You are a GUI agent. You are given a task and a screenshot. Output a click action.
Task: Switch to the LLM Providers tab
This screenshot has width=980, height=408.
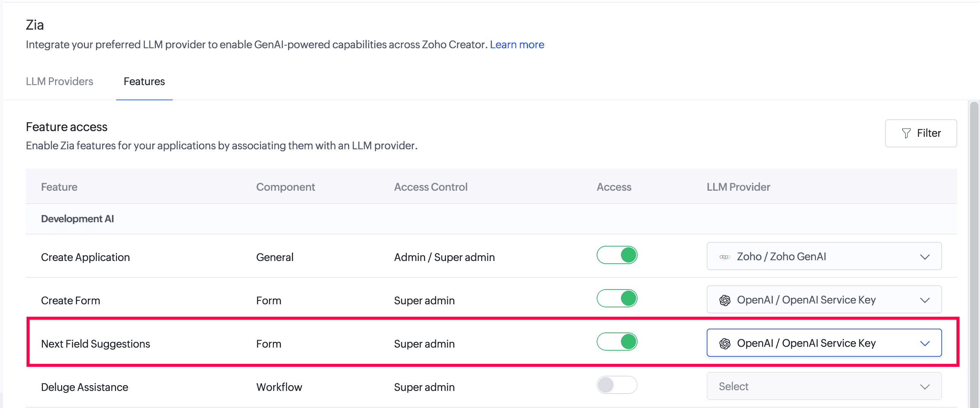click(59, 81)
